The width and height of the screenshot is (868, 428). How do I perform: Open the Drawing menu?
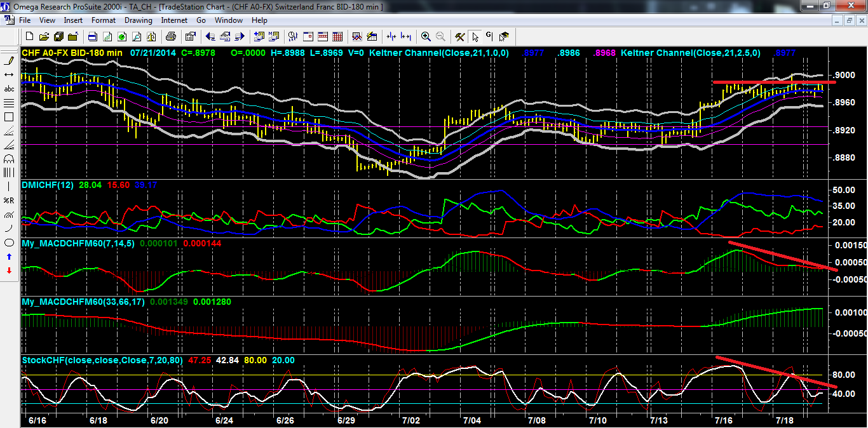tap(138, 20)
